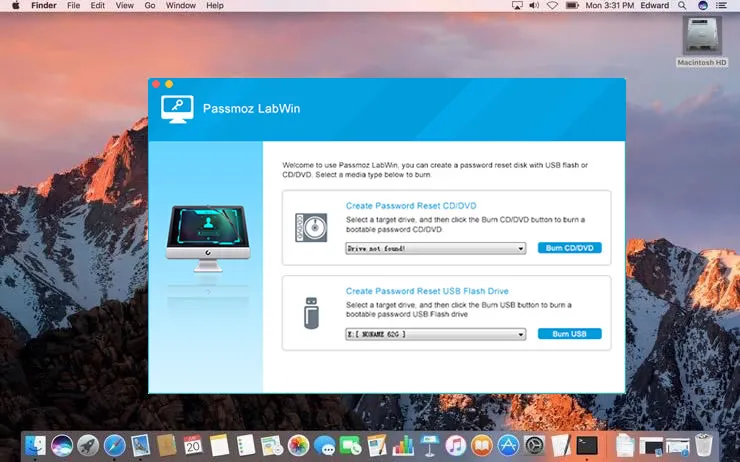Image resolution: width=740 pixels, height=462 pixels.
Task: Open Calendar icon showing 20 in Dock
Action: [193, 445]
